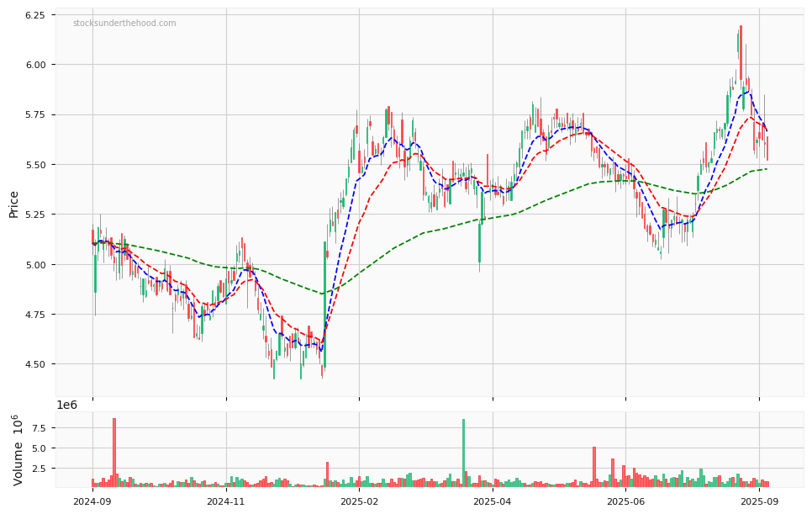Click the tallest green volume bar in March 2025
This screenshot has width=812, height=514.
pyautogui.click(x=463, y=453)
